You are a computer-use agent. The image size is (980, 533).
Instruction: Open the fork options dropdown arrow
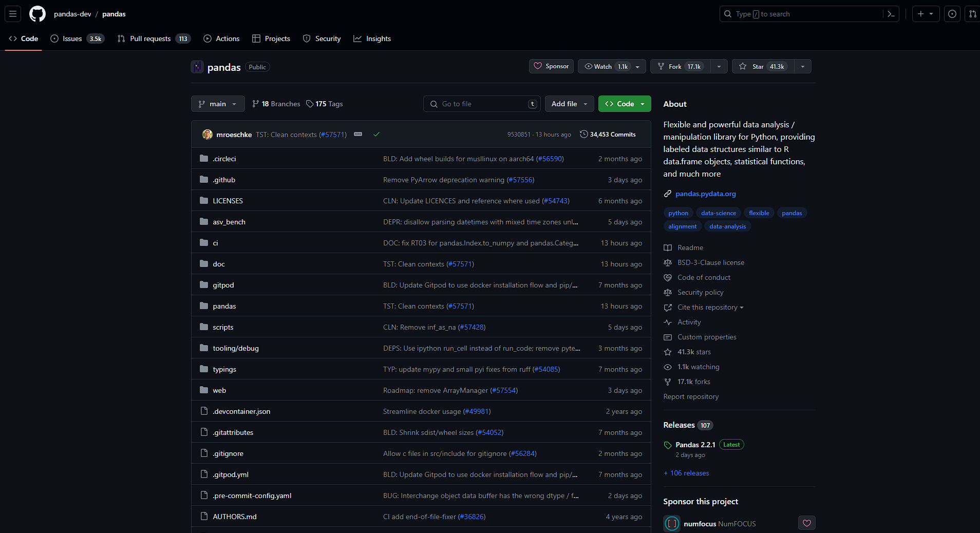[719, 66]
